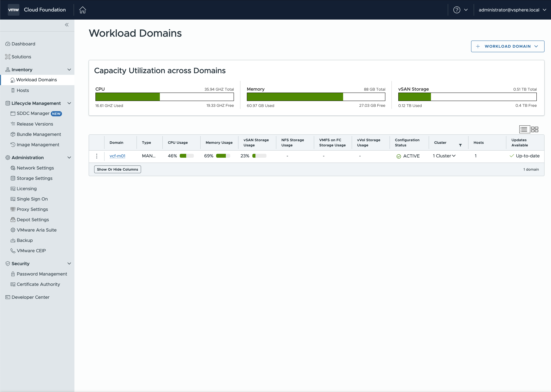The image size is (551, 392).
Task: Switch to card grid view toggle
Action: [x=534, y=129]
